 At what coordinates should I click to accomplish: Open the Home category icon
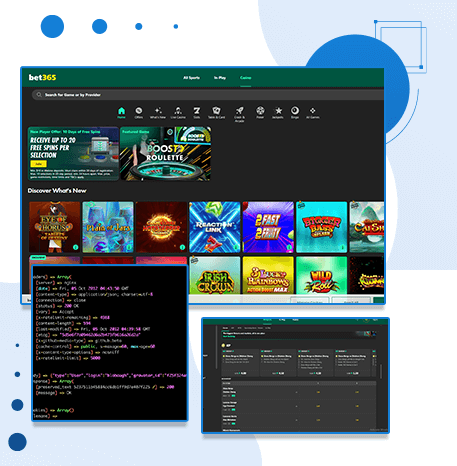point(121,112)
